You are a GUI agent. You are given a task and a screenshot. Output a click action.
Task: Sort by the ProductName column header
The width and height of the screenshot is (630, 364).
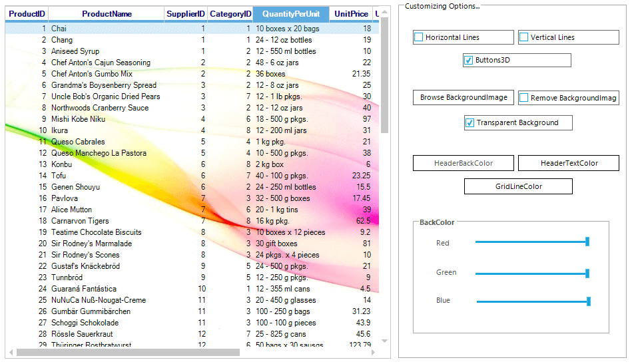107,14
